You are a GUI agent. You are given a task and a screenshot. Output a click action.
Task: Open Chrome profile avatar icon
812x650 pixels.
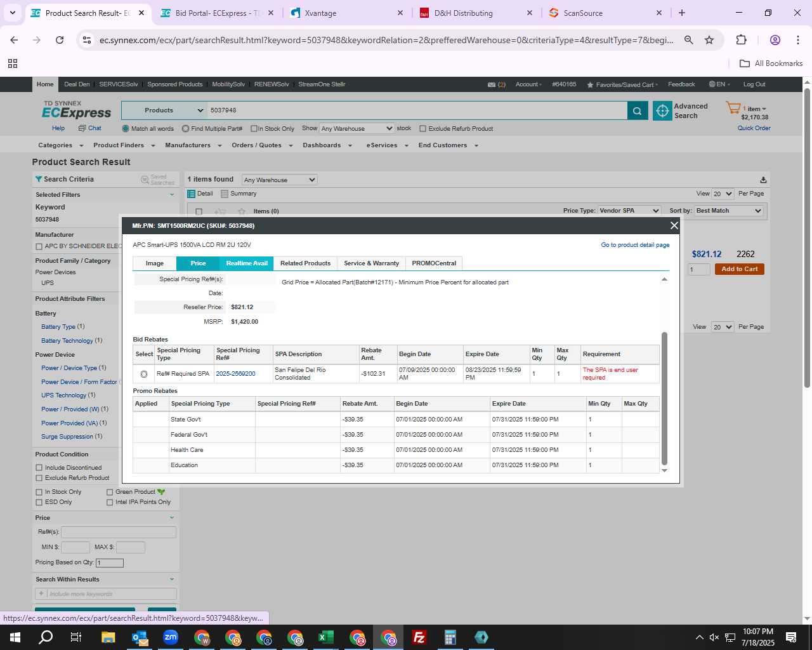pyautogui.click(x=775, y=40)
